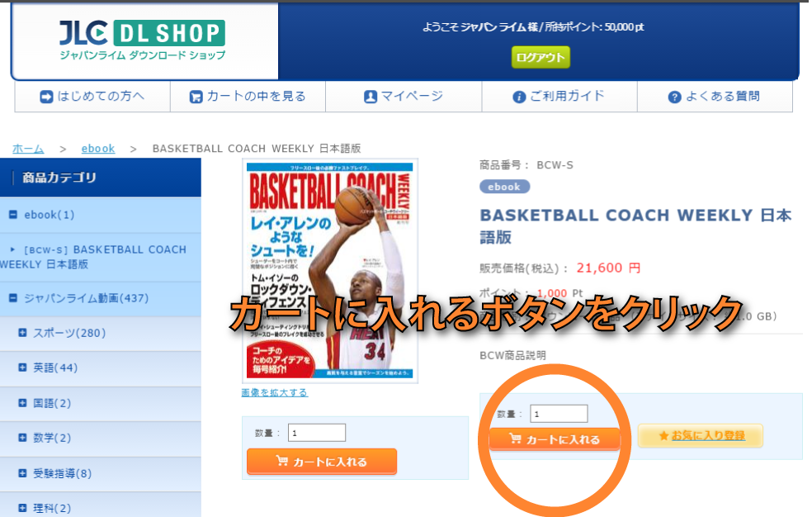Screen dimensions: 812x517
Task: Click the 画像を拡大する link
Action: [x=275, y=392]
